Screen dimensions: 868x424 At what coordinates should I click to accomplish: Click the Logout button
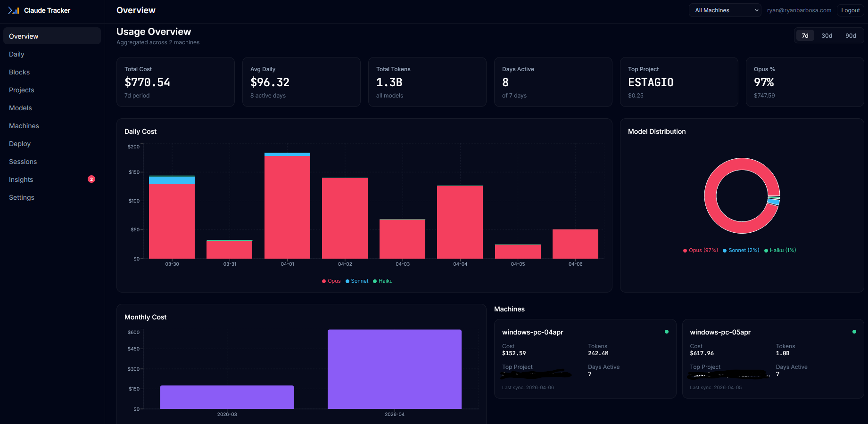(850, 10)
